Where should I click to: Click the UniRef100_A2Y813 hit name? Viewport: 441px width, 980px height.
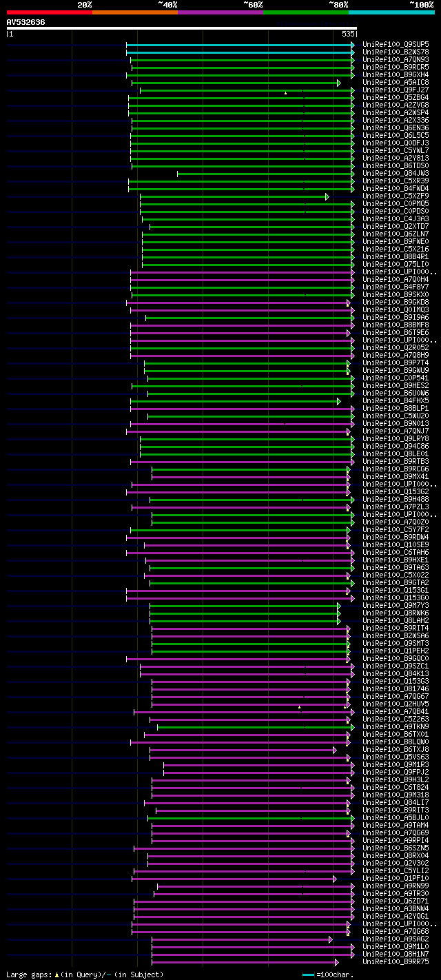[396, 158]
